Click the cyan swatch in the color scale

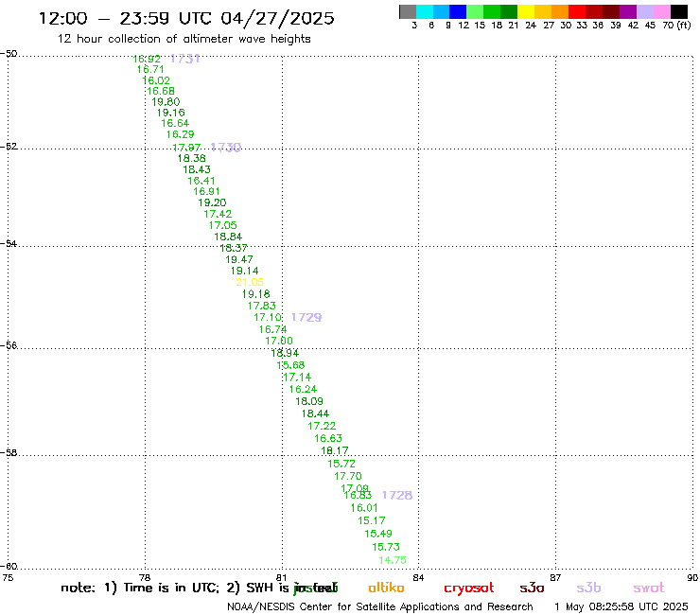coord(425,11)
